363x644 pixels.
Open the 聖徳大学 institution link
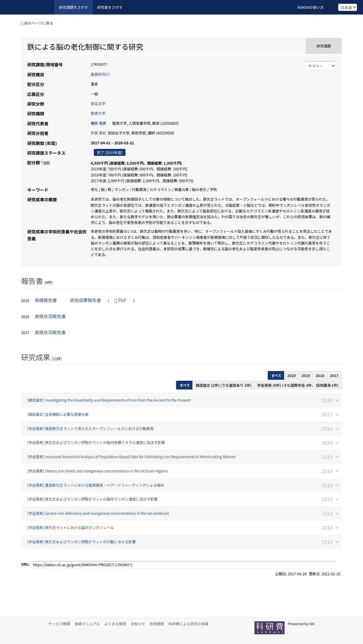[98, 113]
